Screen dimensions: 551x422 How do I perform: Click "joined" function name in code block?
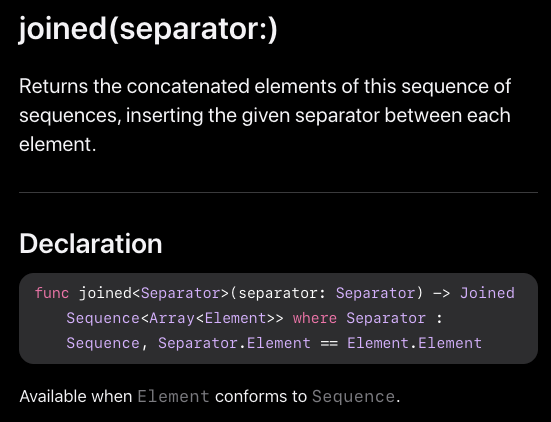pos(105,293)
